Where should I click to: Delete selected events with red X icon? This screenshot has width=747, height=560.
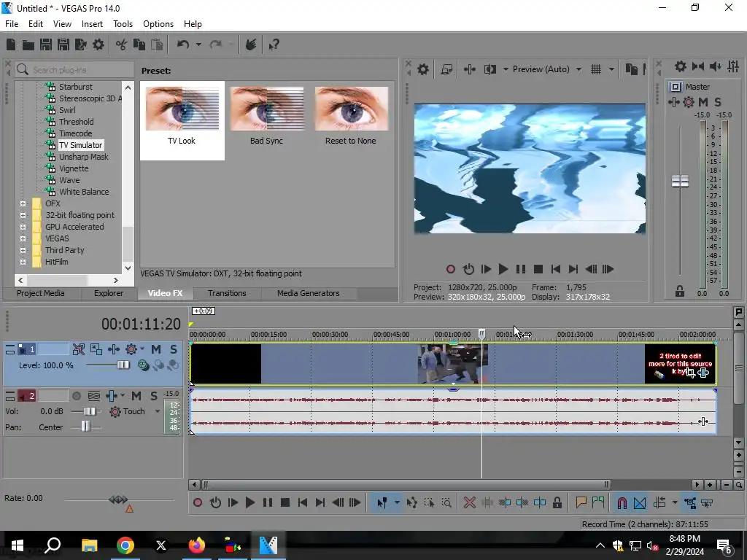[469, 502]
